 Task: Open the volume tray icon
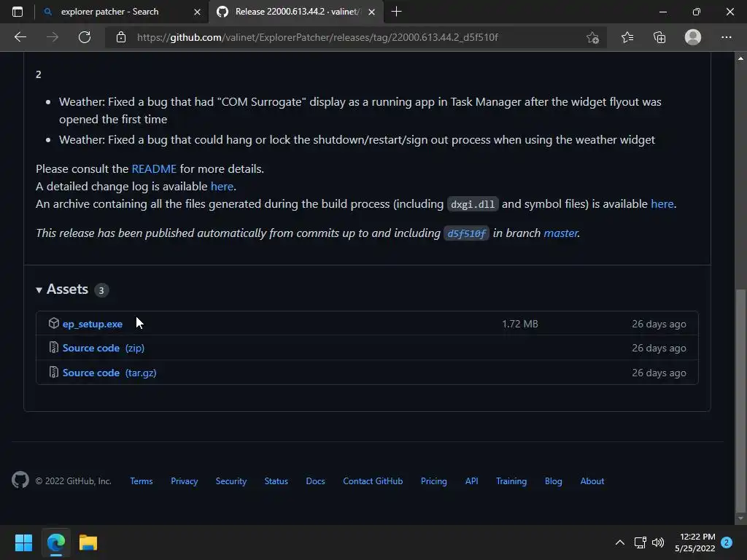tap(658, 542)
